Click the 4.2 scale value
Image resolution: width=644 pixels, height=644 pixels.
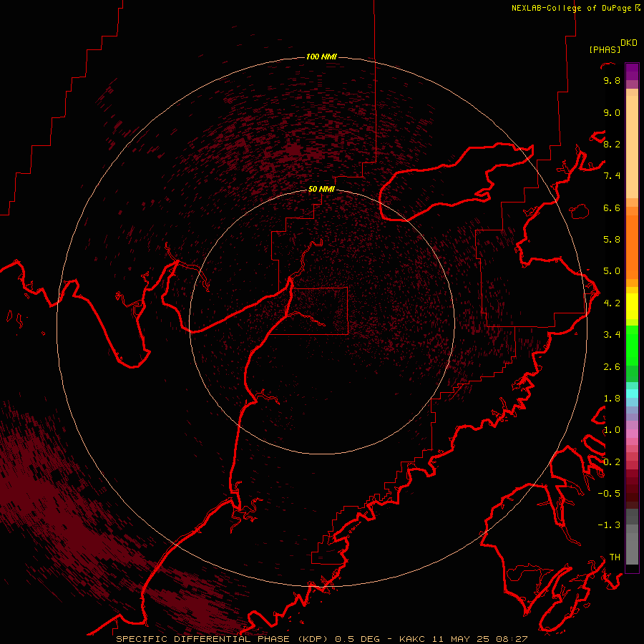(x=612, y=303)
